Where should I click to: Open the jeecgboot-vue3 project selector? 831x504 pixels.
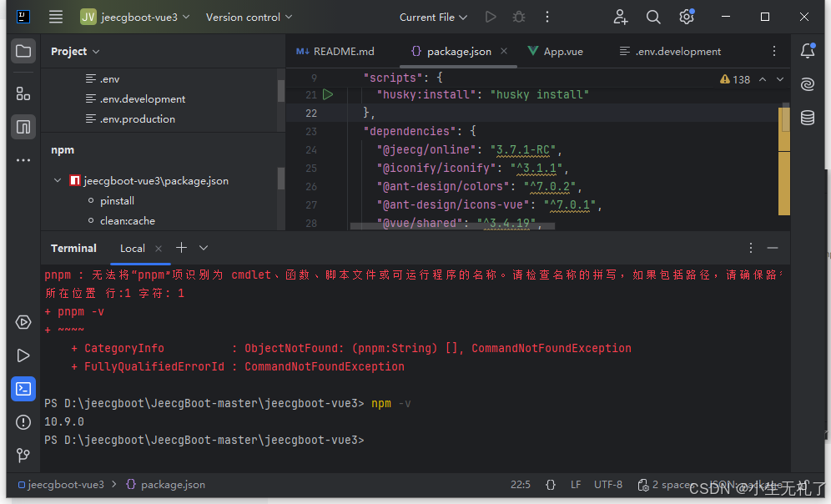(x=134, y=17)
